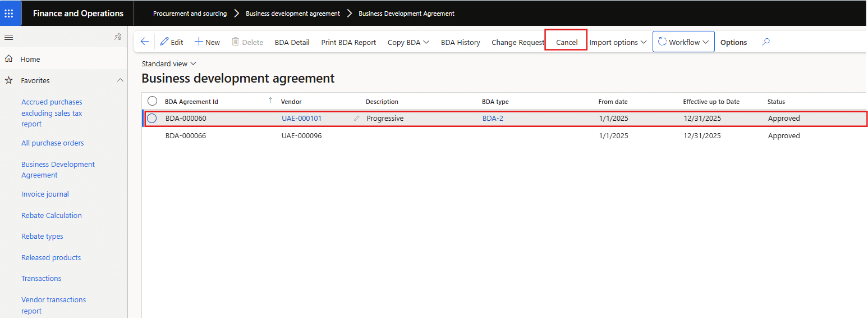Open vendor UAE-000101 link
The height and width of the screenshot is (318, 868).
[301, 119]
